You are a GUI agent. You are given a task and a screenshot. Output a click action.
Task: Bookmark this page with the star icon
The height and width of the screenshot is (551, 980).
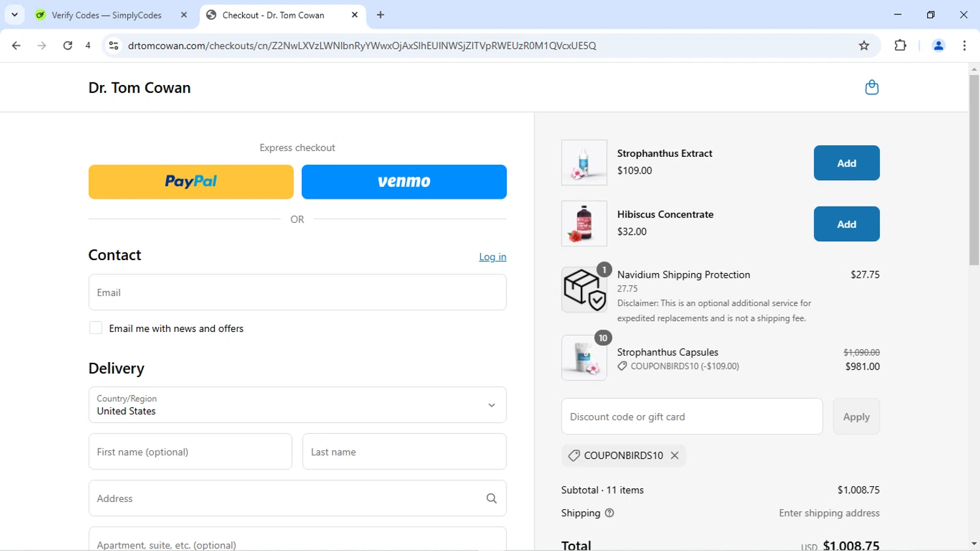pyautogui.click(x=864, y=46)
